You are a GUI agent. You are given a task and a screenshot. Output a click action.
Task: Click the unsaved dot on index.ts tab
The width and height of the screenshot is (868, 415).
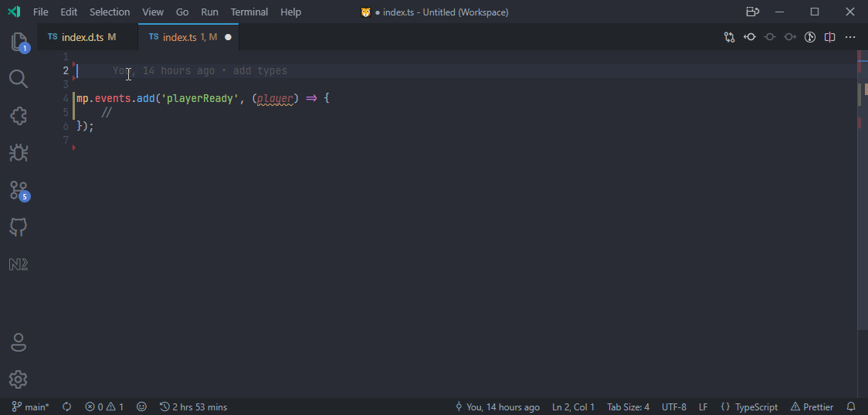click(x=228, y=38)
